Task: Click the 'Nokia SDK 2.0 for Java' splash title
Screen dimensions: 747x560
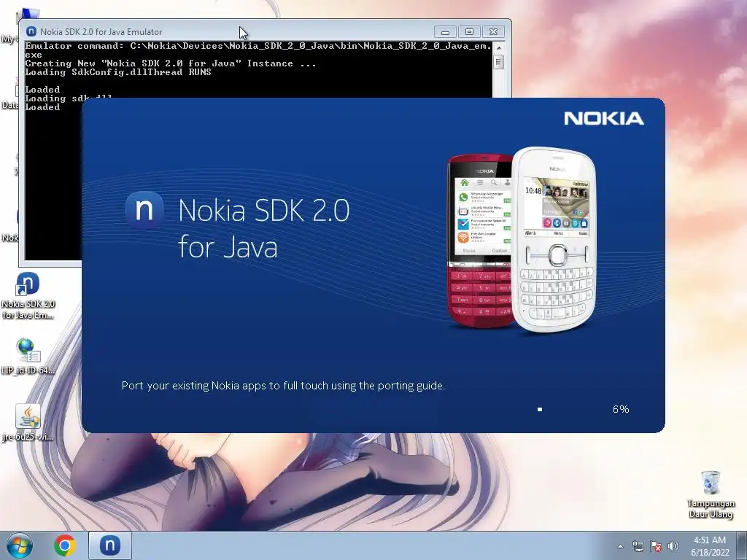Action: (x=264, y=228)
